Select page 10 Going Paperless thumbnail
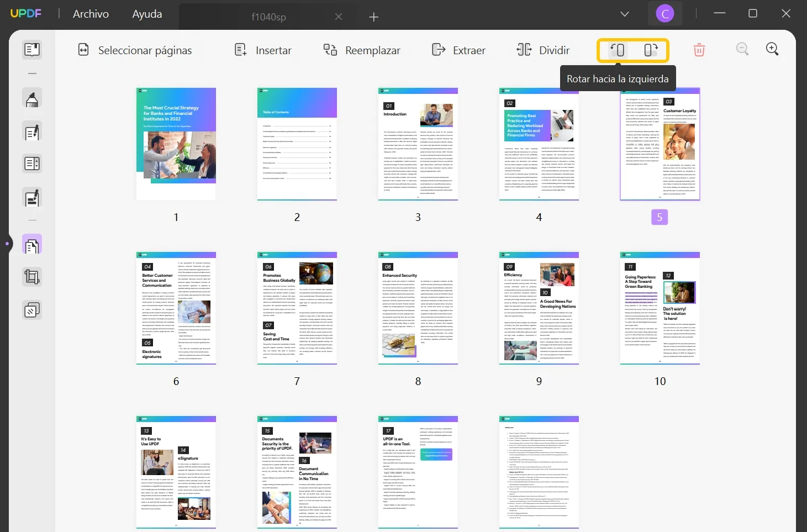Viewport: 807px width, 532px height. point(660,308)
